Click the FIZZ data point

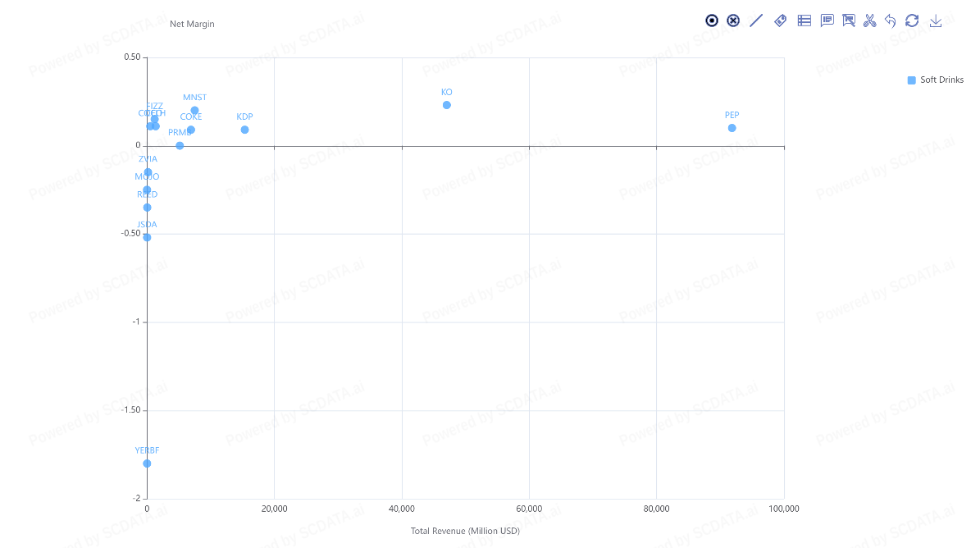154,119
